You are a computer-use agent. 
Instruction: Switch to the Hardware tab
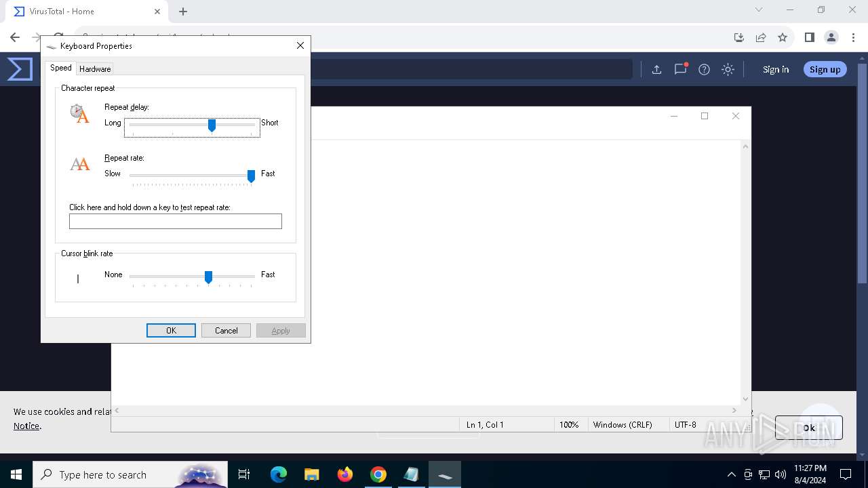[x=95, y=68]
